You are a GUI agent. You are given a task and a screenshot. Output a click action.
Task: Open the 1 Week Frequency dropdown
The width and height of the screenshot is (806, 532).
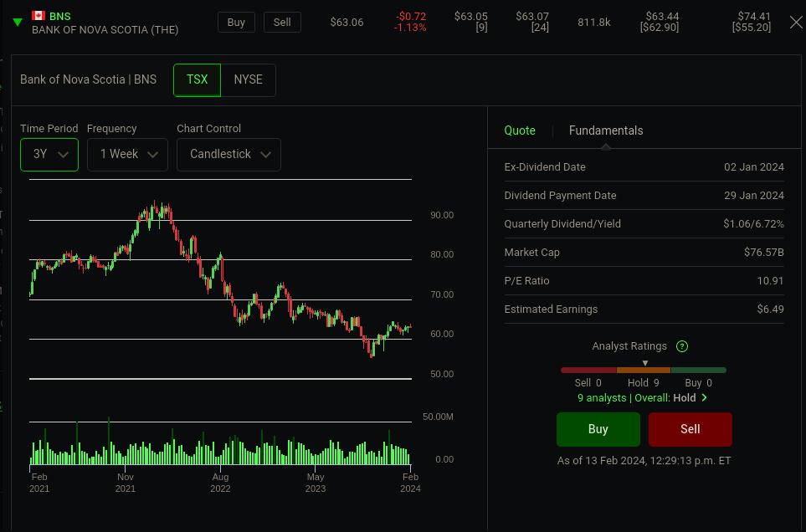(x=127, y=154)
